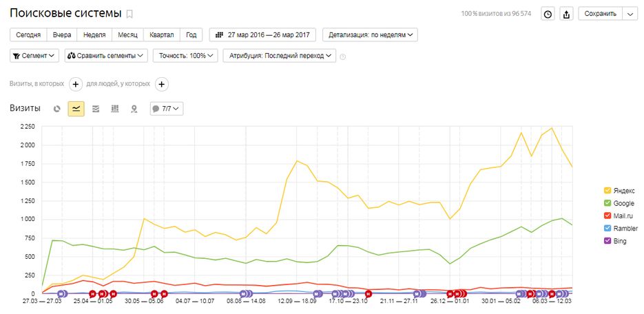
Task: Add condition for людей, у которых
Action: (x=161, y=84)
